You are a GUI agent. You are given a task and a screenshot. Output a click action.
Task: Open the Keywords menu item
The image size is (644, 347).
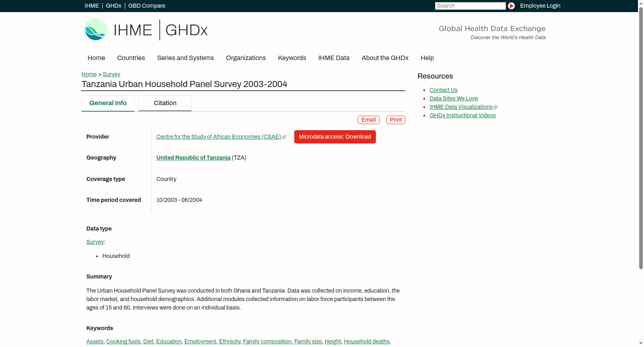point(292,58)
